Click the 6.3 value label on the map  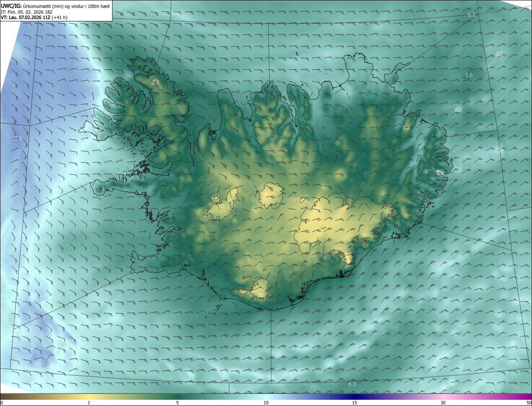click(x=352, y=384)
